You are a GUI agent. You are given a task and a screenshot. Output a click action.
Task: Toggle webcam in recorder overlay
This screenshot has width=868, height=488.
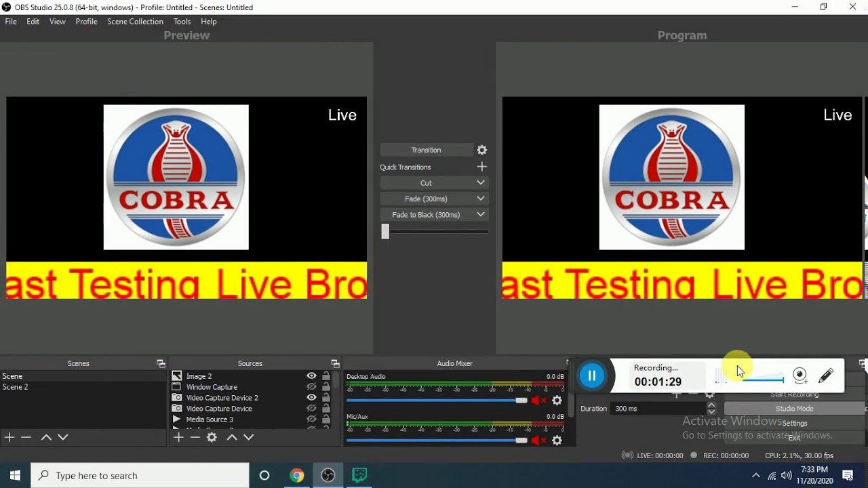[x=801, y=375]
